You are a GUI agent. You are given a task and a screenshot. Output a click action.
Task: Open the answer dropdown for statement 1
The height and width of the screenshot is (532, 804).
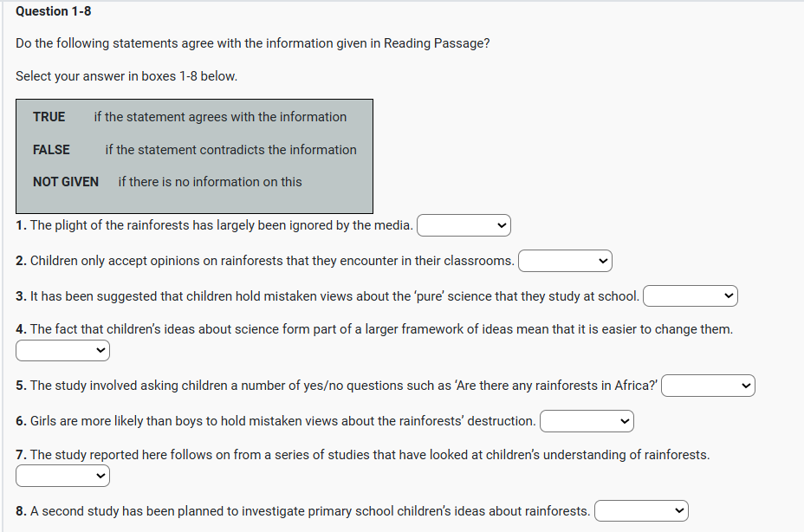(x=464, y=226)
